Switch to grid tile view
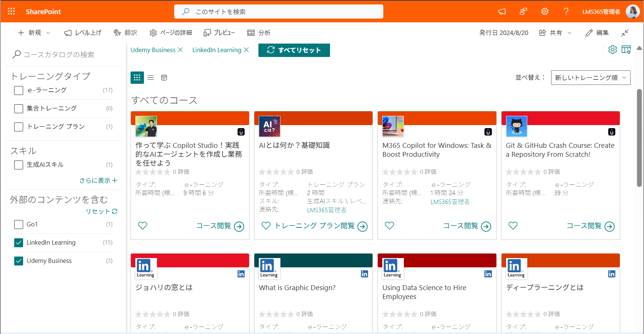 click(x=137, y=77)
